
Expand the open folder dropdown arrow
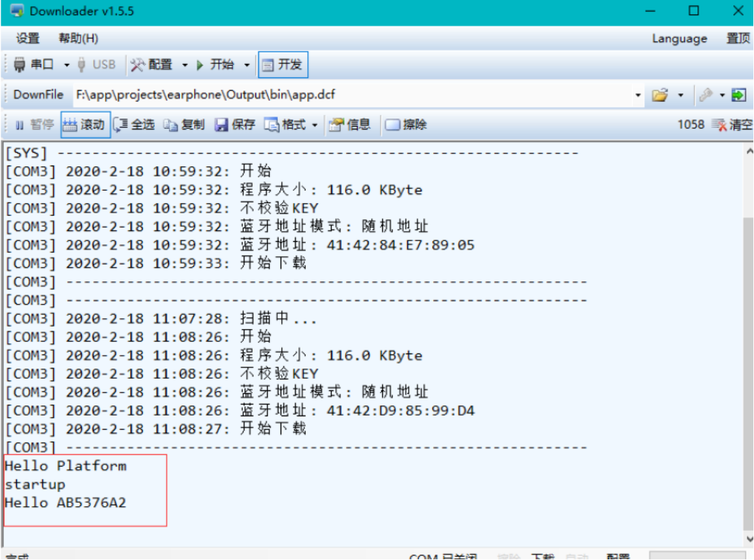[x=680, y=95]
